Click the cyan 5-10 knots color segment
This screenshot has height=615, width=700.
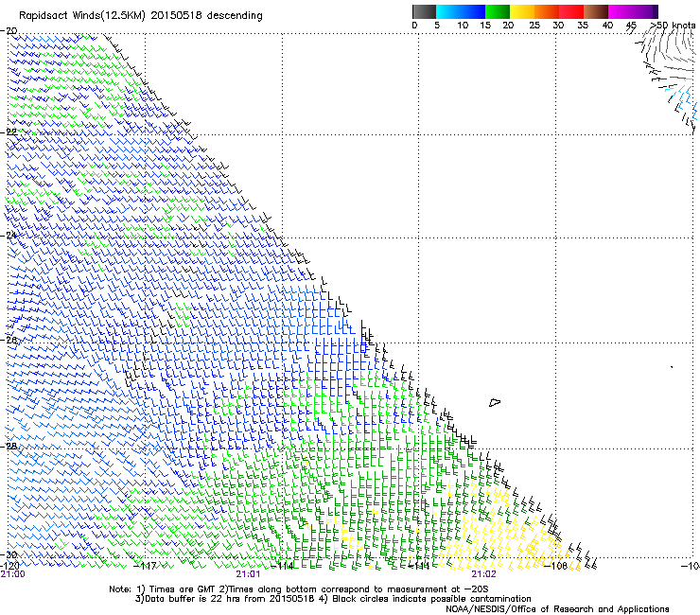448,11
